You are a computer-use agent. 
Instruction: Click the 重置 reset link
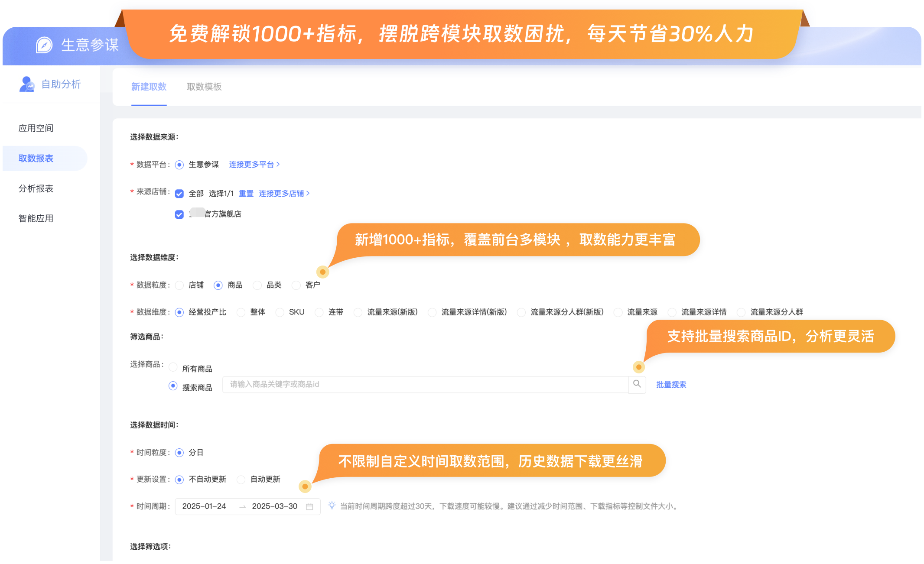246,193
